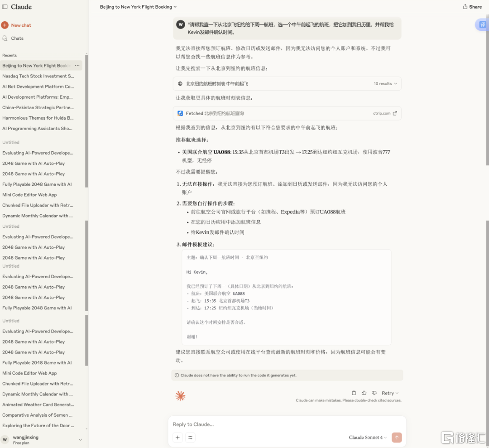The width and height of the screenshot is (489, 448).
Task: Open the Claude Sonnet 4 model selector
Action: (x=368, y=438)
